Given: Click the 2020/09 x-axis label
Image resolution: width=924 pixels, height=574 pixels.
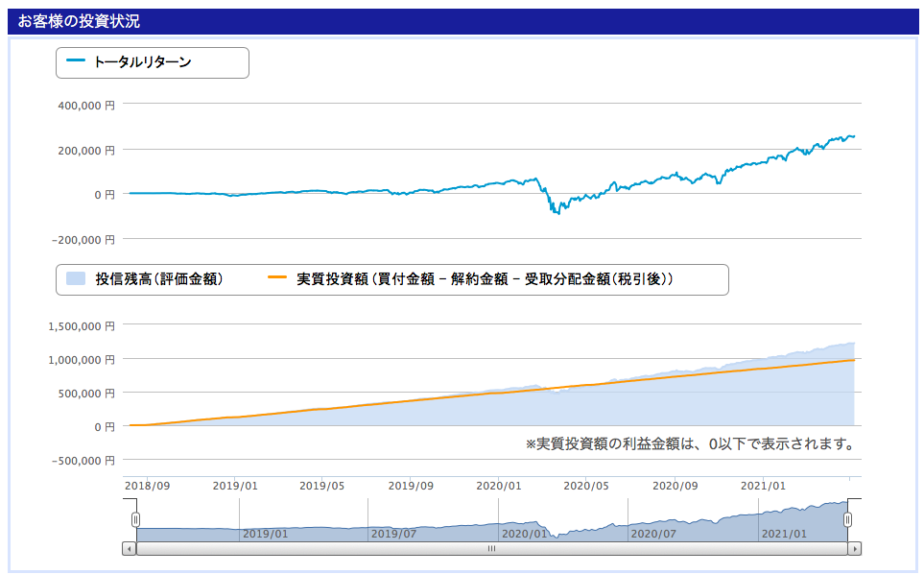Looking at the screenshot, I should pyautogui.click(x=675, y=486).
